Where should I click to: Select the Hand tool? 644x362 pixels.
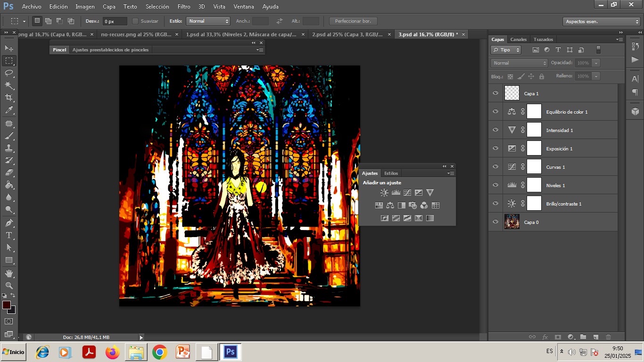[9, 273]
